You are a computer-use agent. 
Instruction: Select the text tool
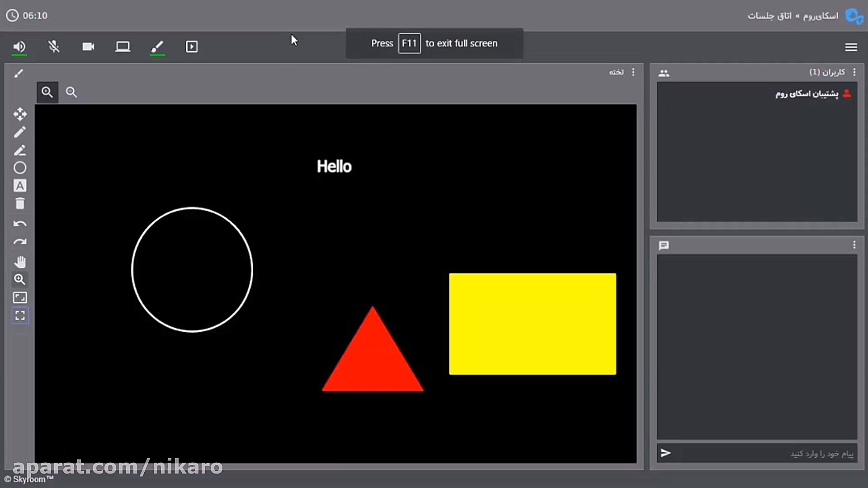point(19,186)
